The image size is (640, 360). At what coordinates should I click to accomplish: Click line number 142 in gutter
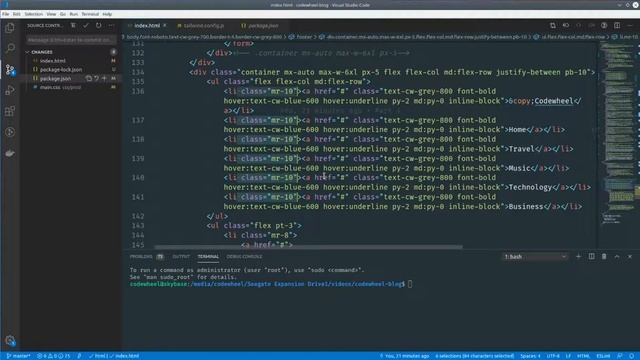coord(138,216)
